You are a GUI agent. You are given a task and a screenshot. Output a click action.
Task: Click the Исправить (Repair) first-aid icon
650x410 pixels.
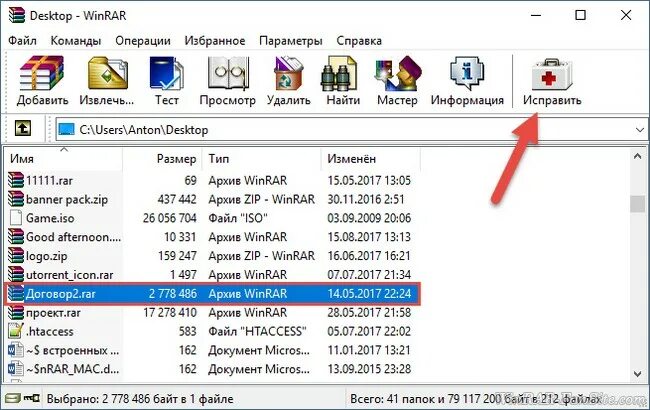tap(552, 75)
